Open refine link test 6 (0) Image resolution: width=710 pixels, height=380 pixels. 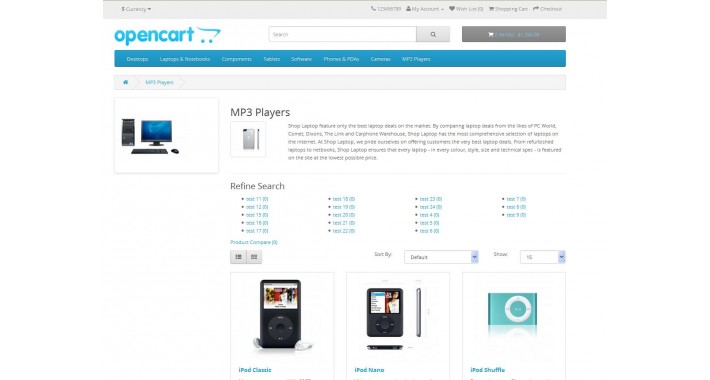tap(429, 231)
